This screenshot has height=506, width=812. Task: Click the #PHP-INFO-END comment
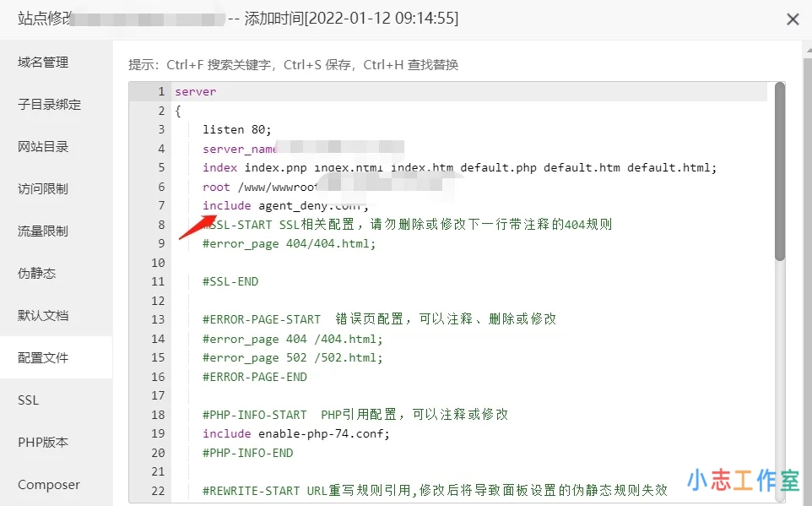click(x=247, y=453)
